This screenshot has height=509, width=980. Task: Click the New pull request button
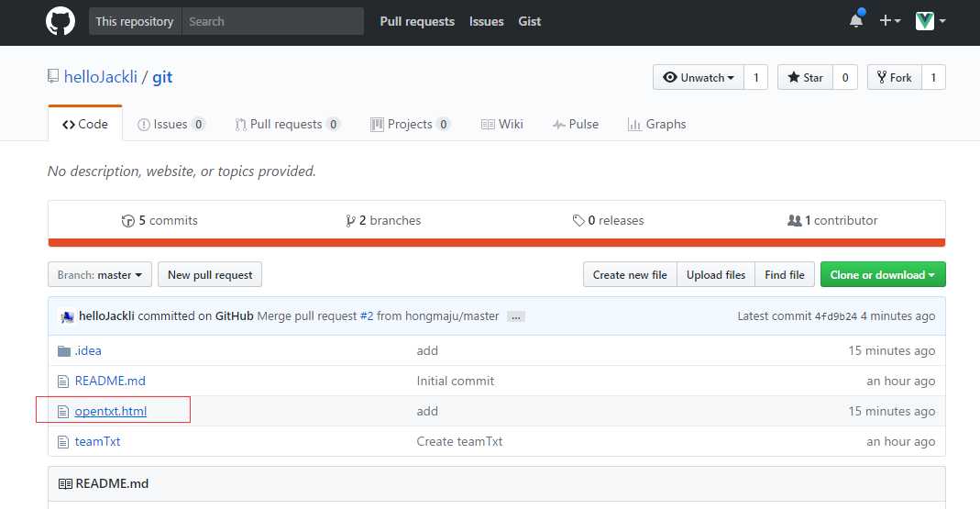tap(210, 275)
